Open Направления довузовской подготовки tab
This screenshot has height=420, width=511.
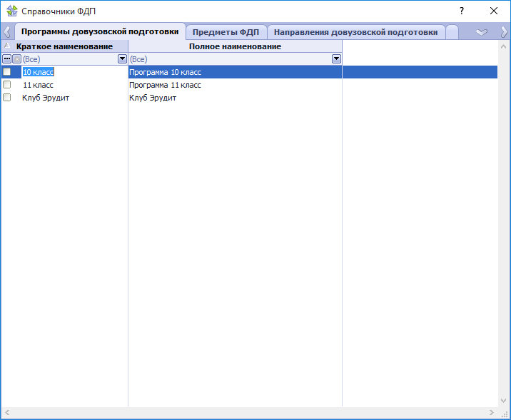pyautogui.click(x=355, y=32)
